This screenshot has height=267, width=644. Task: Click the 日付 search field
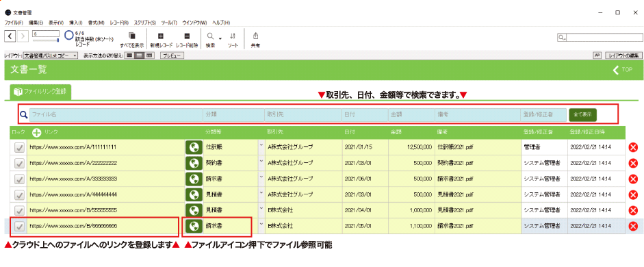click(x=365, y=114)
